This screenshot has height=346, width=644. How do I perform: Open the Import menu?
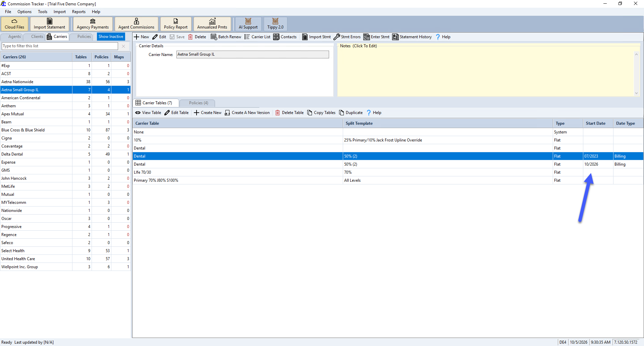(x=60, y=12)
